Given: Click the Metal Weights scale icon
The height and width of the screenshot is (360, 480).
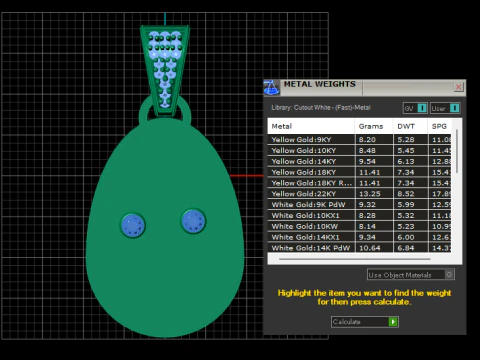Looking at the screenshot, I should tap(271, 88).
